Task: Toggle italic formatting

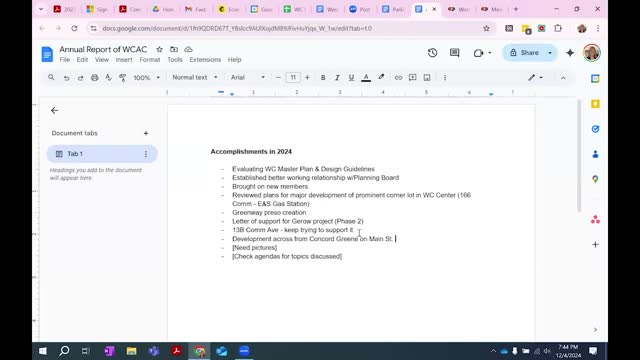Action: pos(337,78)
